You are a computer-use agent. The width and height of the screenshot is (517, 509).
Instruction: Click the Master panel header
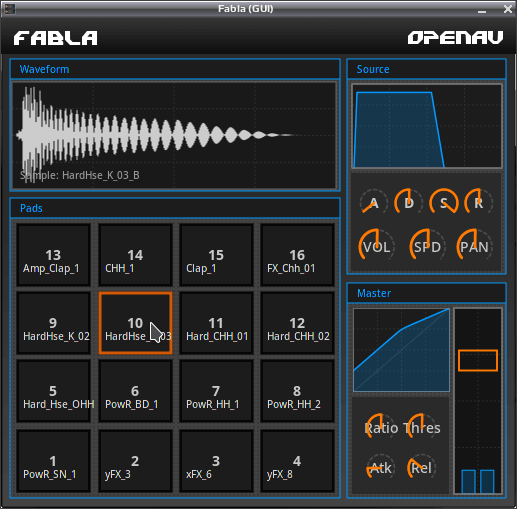click(427, 293)
